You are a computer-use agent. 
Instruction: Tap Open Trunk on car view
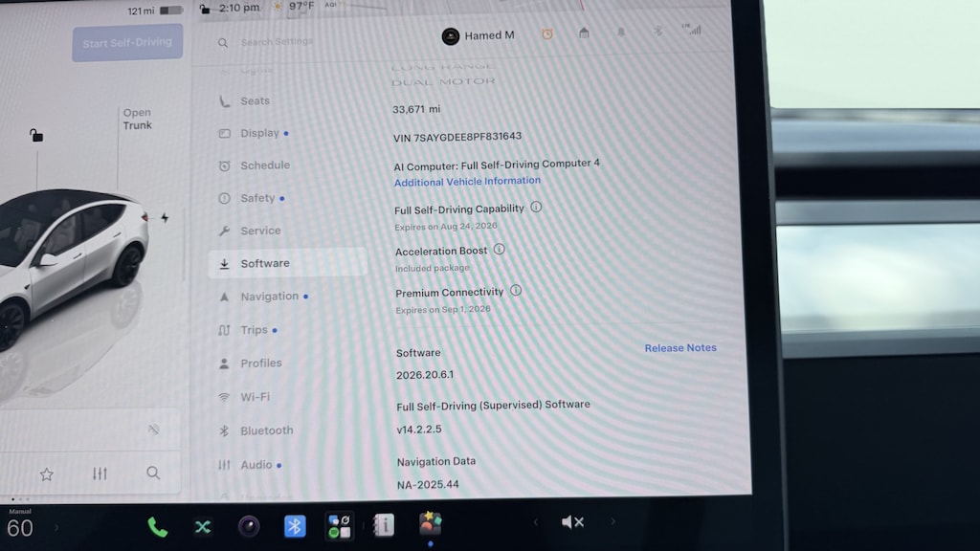coord(137,119)
